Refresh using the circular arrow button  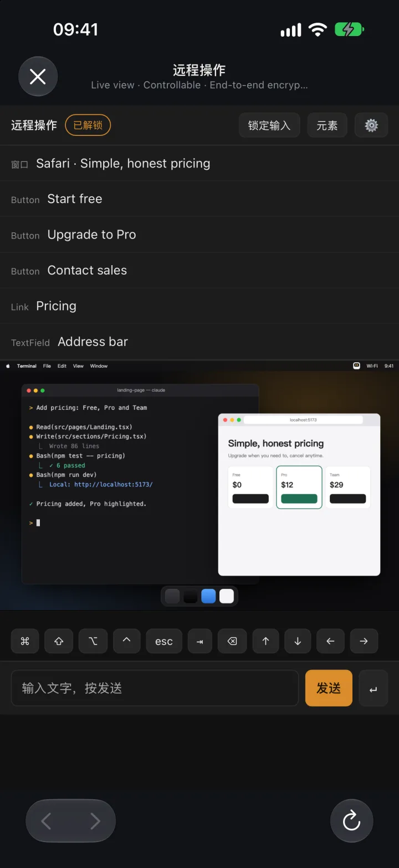(x=351, y=821)
